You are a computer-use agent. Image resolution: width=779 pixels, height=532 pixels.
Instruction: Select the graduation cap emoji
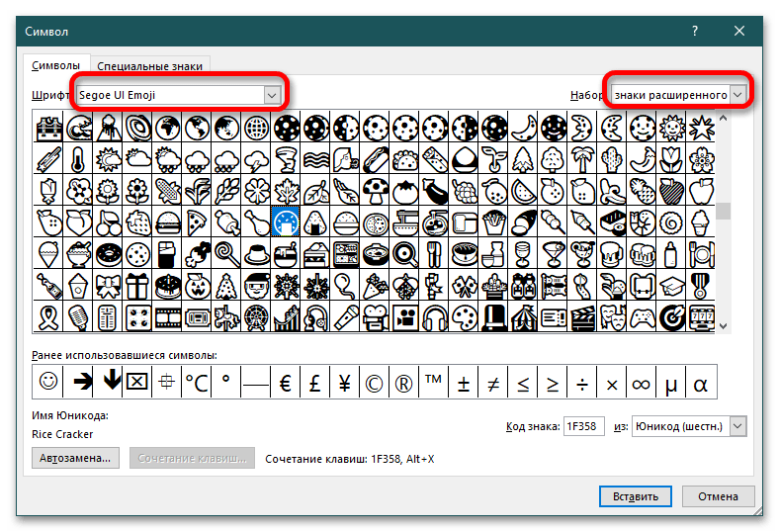pyautogui.click(x=671, y=286)
